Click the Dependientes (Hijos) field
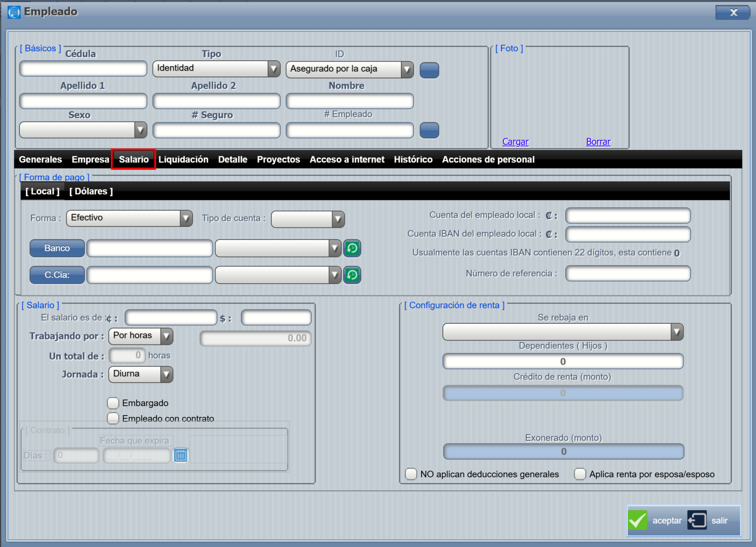This screenshot has width=756, height=547. (x=563, y=361)
